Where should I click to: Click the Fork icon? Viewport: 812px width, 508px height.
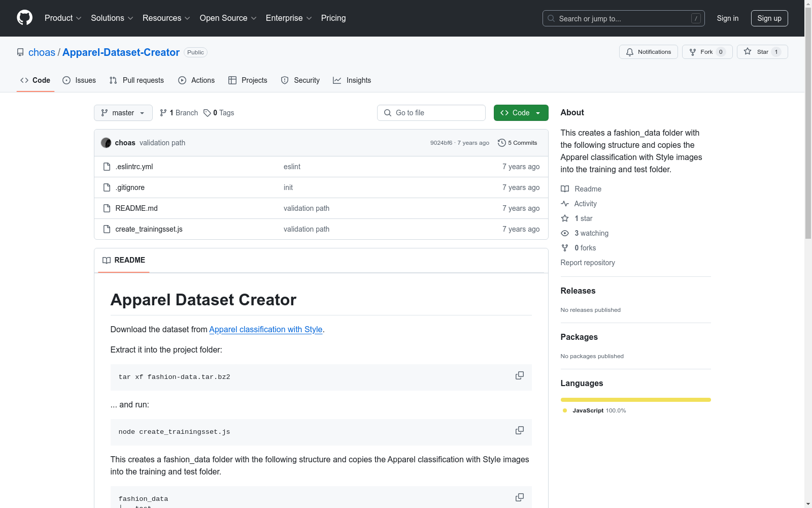click(693, 52)
